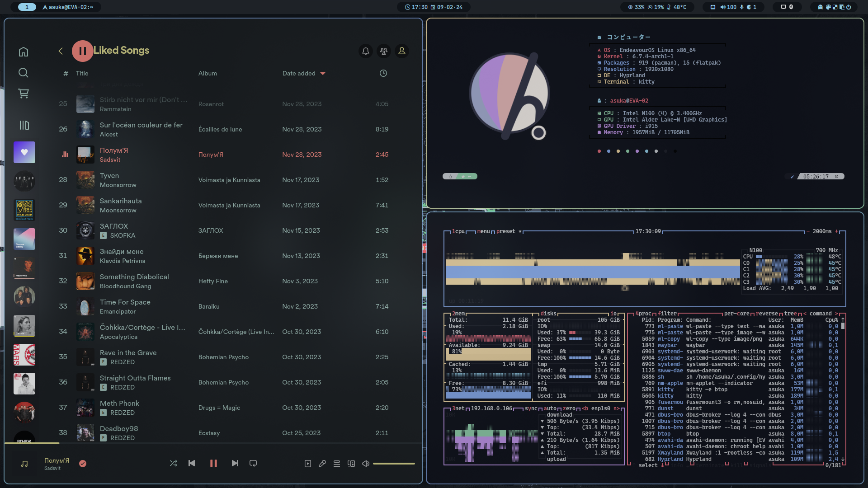Viewport: 868px width, 488px height.
Task: Open the lyrics microphone icon
Action: pos(322,464)
